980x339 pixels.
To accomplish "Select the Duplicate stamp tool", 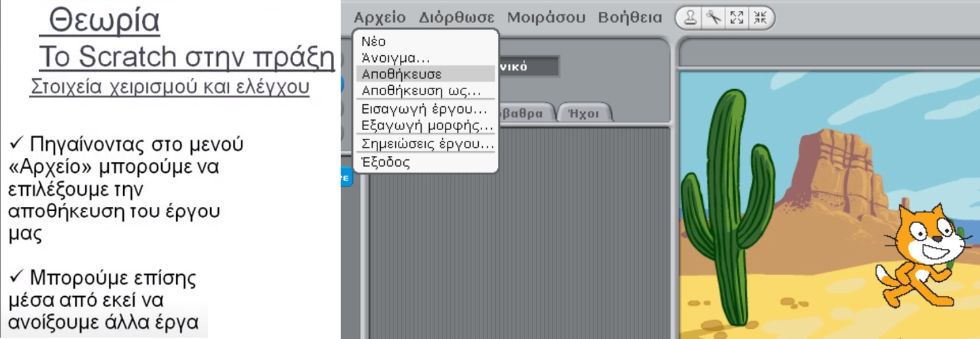I will [690, 18].
